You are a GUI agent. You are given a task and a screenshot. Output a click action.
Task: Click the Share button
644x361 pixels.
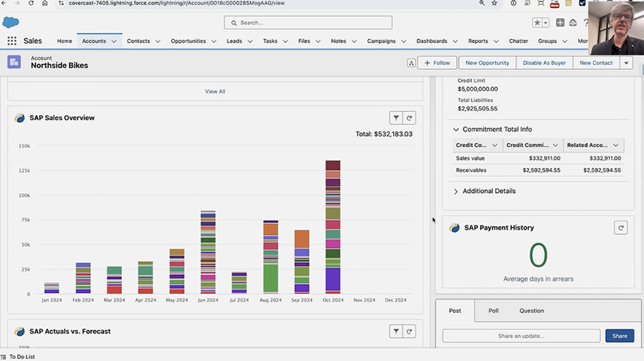[620, 336]
